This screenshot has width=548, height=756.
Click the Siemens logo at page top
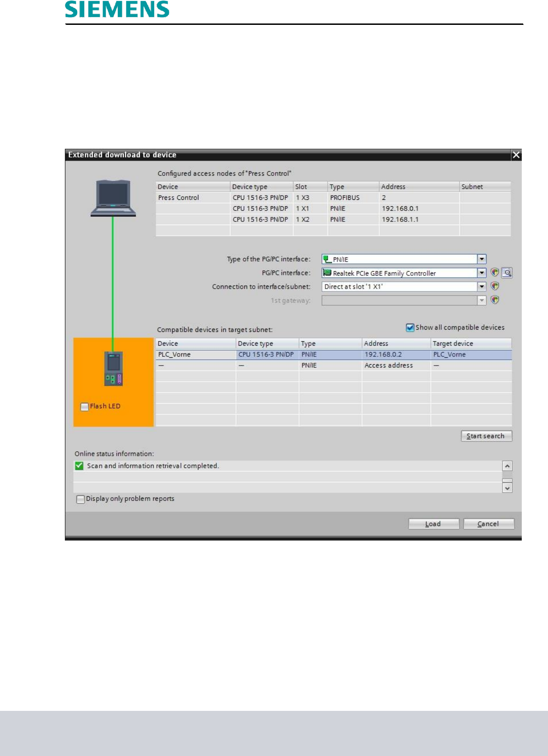pyautogui.click(x=117, y=9)
